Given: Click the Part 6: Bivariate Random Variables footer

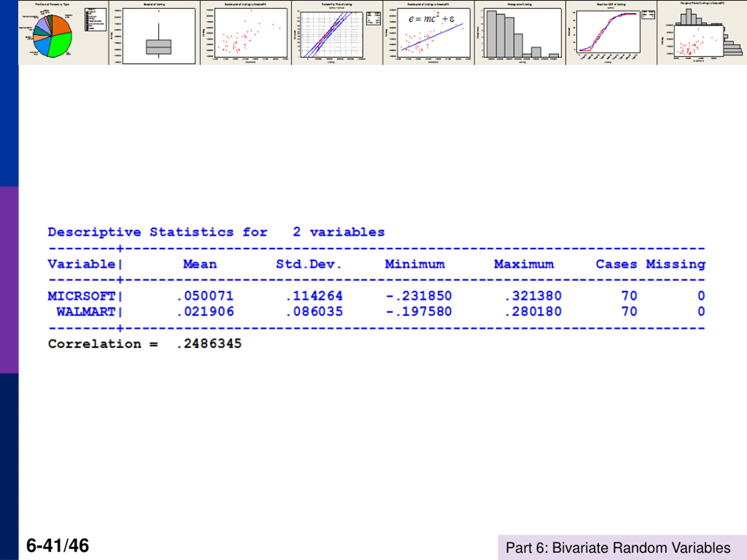Looking at the screenshot, I should 618,548.
